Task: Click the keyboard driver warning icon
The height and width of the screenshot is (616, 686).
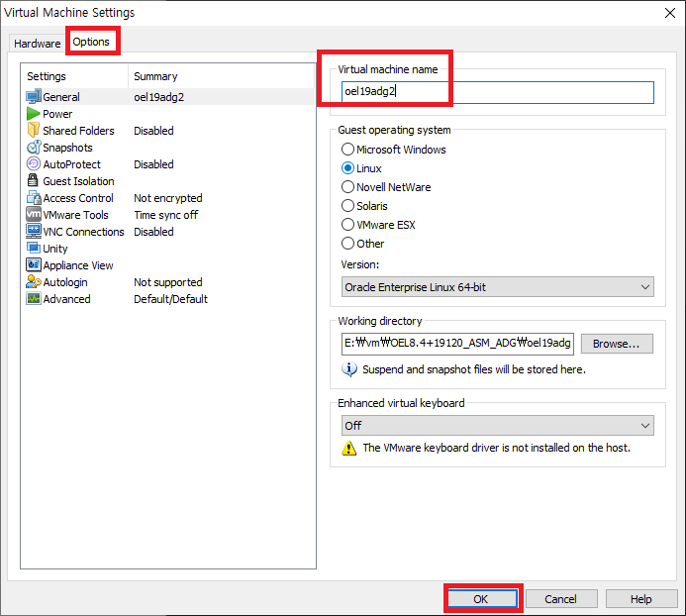Action: tap(348, 448)
